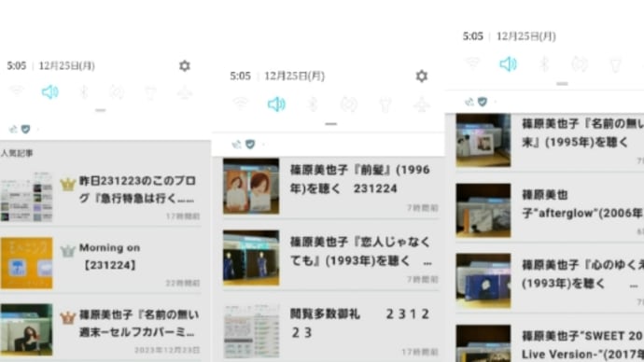This screenshot has width=644, height=362.
Task: Tap shield notification icon in the right panel
Action: pos(483,102)
